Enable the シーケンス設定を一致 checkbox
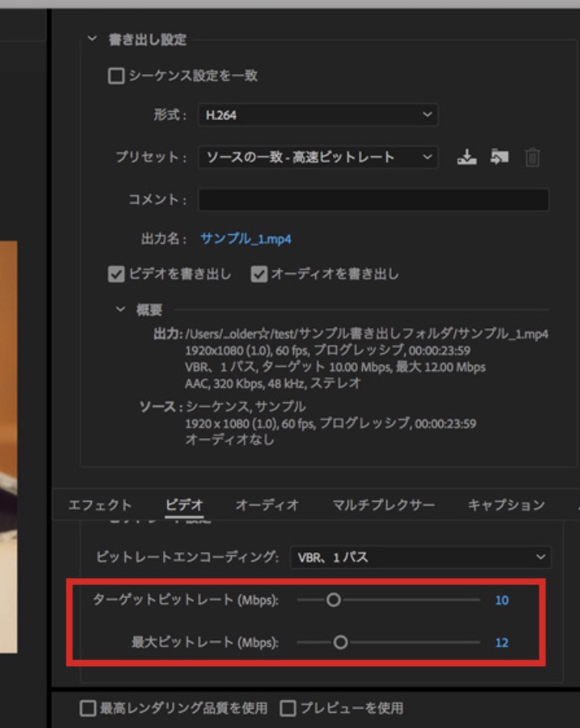 pos(116,76)
